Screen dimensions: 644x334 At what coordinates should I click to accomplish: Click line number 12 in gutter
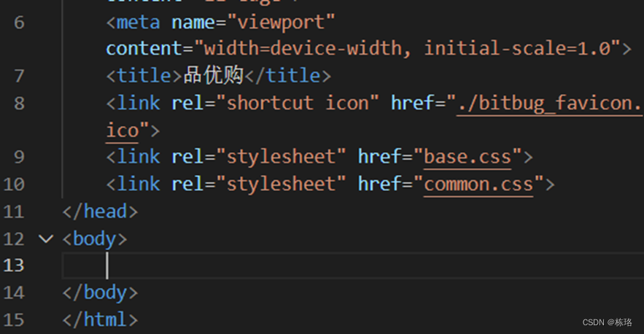coord(14,238)
